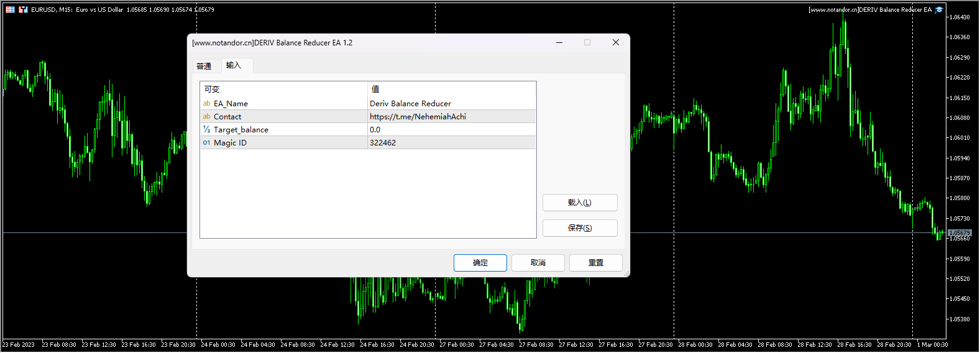Click the 'ab' icon beside Contact

click(206, 117)
